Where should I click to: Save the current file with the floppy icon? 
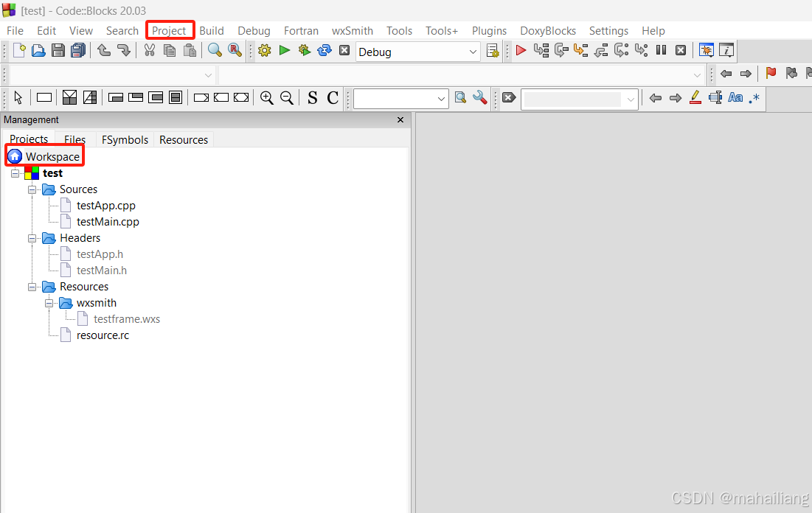(58, 50)
